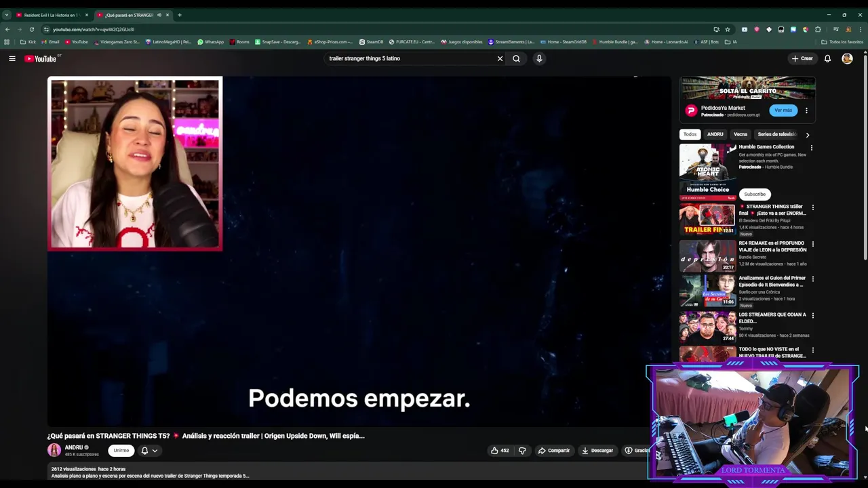868x488 pixels.
Task: Select the ANDRU filter chip
Action: coord(715,134)
